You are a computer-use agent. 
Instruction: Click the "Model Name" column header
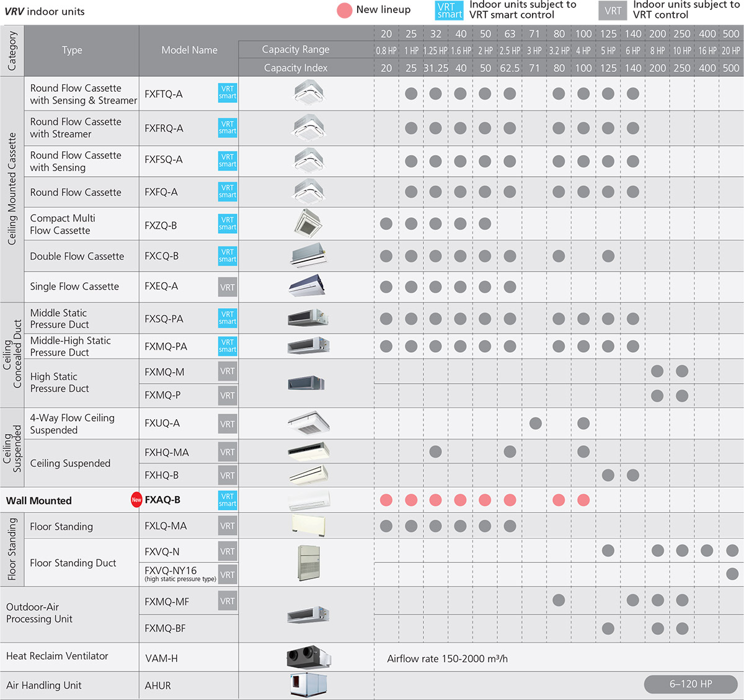pos(189,50)
